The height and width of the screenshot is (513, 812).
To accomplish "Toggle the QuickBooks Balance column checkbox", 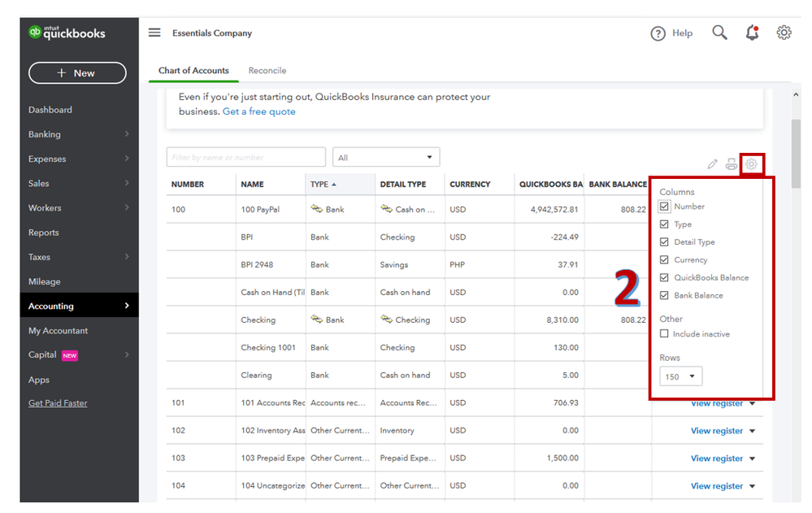I will [x=664, y=277].
